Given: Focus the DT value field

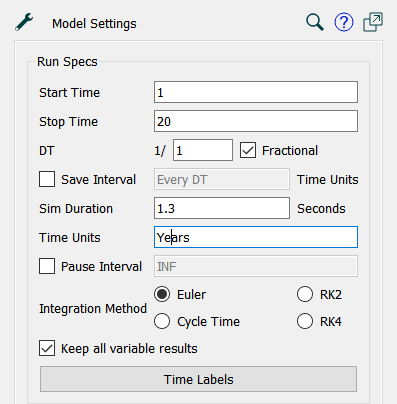Looking at the screenshot, I should tap(203, 150).
